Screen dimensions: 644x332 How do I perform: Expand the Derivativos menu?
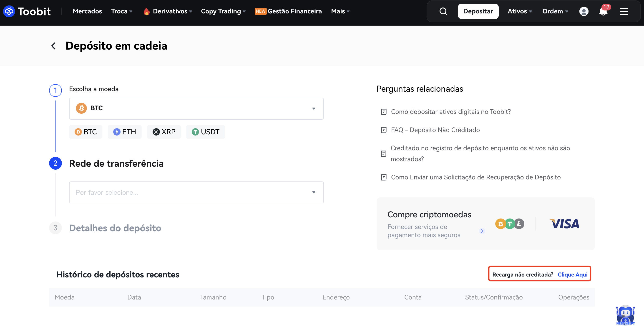[170, 11]
